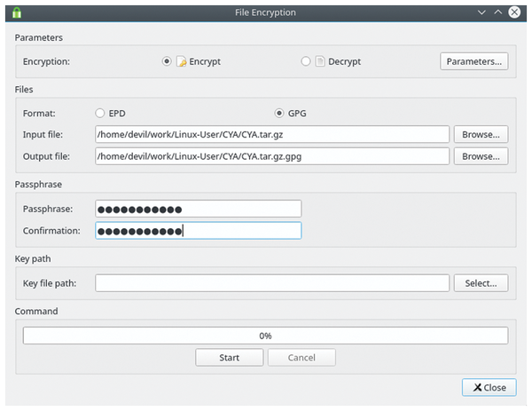Image resolution: width=532 pixels, height=411 pixels.
Task: Click into the Confirmation password field
Action: coord(198,231)
